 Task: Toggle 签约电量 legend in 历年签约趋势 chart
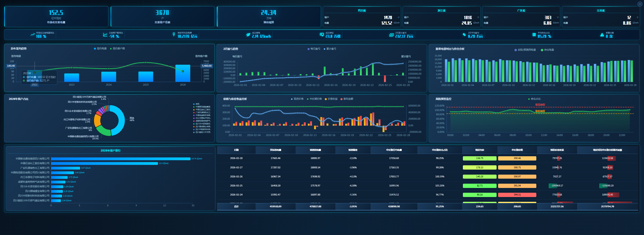[x=100, y=49]
